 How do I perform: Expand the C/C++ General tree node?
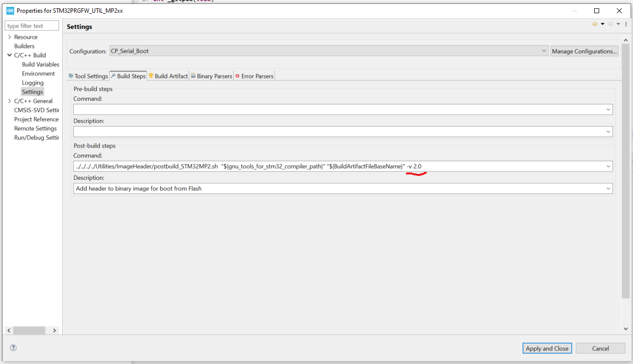(x=9, y=101)
